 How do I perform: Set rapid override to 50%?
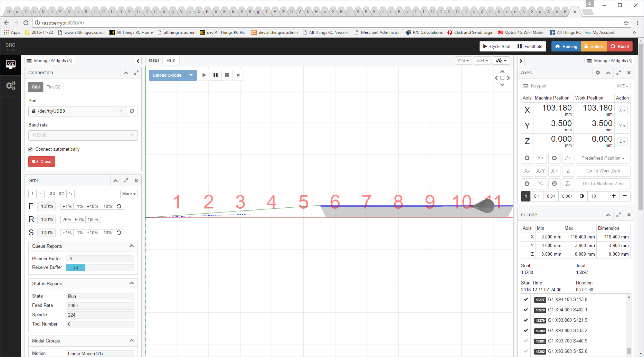click(x=79, y=219)
